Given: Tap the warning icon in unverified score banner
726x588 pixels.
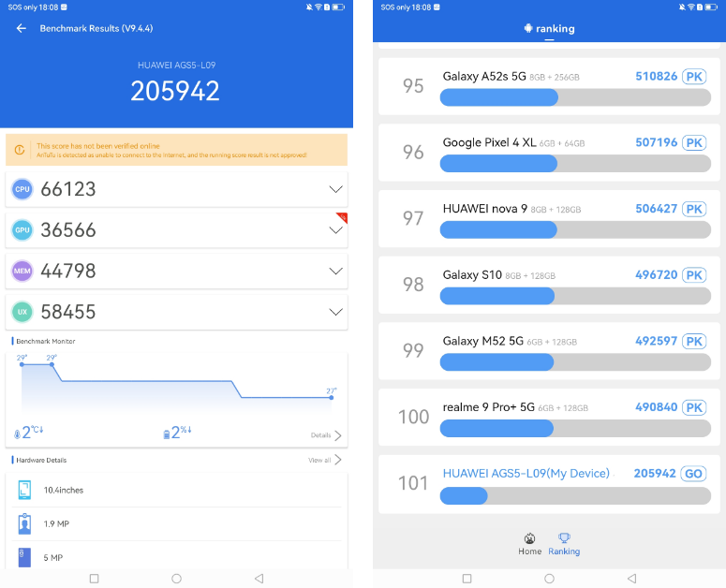Looking at the screenshot, I should 20,150.
